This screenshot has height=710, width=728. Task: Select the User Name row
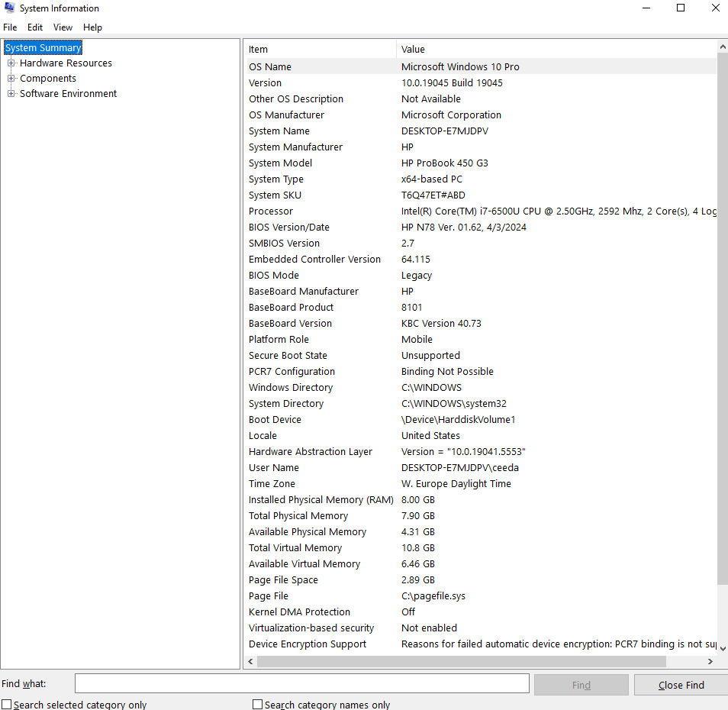[x=480, y=467]
